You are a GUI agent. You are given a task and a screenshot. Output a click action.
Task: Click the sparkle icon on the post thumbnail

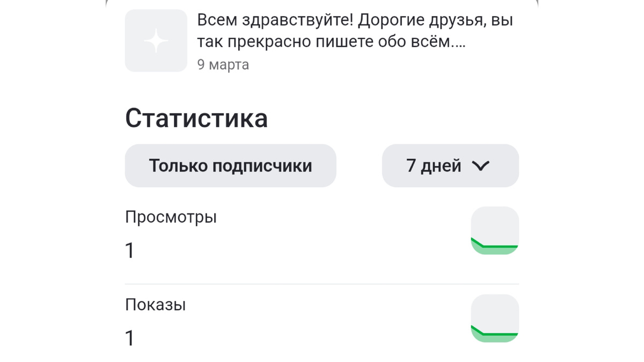pyautogui.click(x=156, y=40)
